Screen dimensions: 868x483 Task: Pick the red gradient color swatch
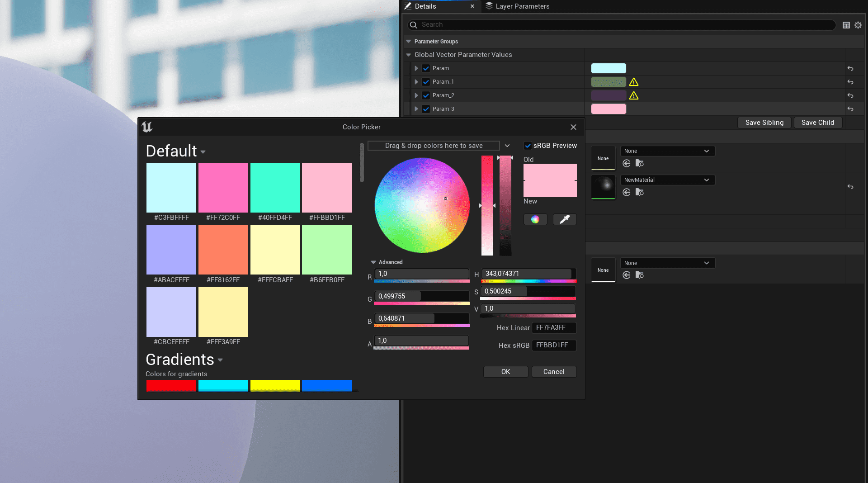click(x=171, y=385)
